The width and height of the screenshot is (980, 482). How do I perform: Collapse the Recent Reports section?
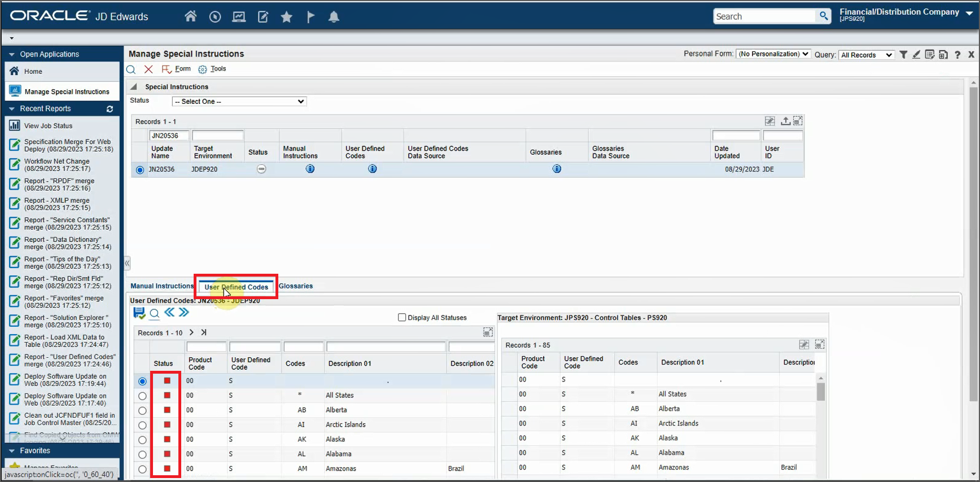(x=12, y=109)
